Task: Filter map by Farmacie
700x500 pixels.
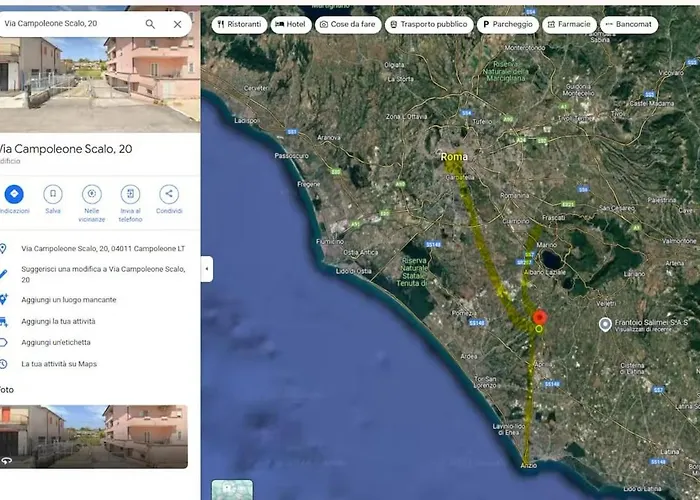Action: pos(569,25)
